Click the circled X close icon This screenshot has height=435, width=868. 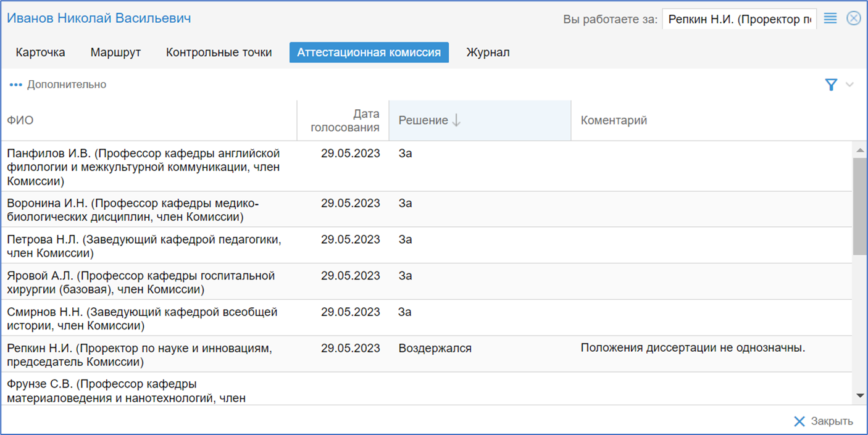(x=853, y=19)
